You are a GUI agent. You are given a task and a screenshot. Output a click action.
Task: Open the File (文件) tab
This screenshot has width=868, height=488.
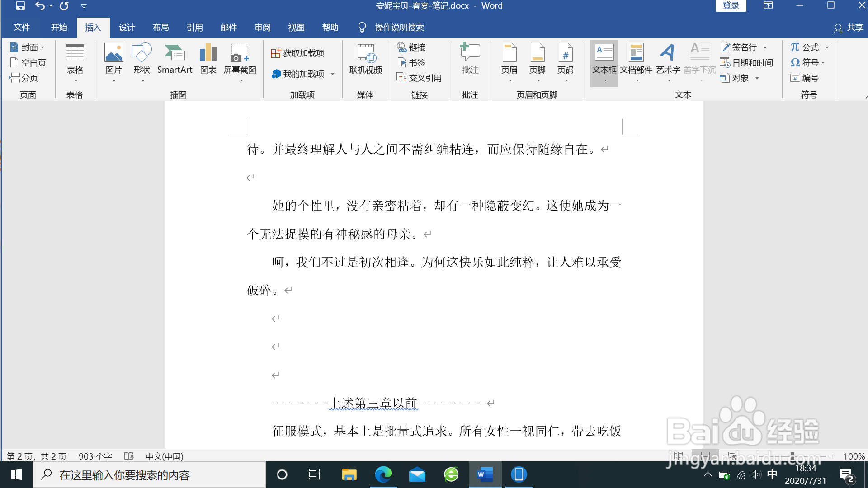21,28
